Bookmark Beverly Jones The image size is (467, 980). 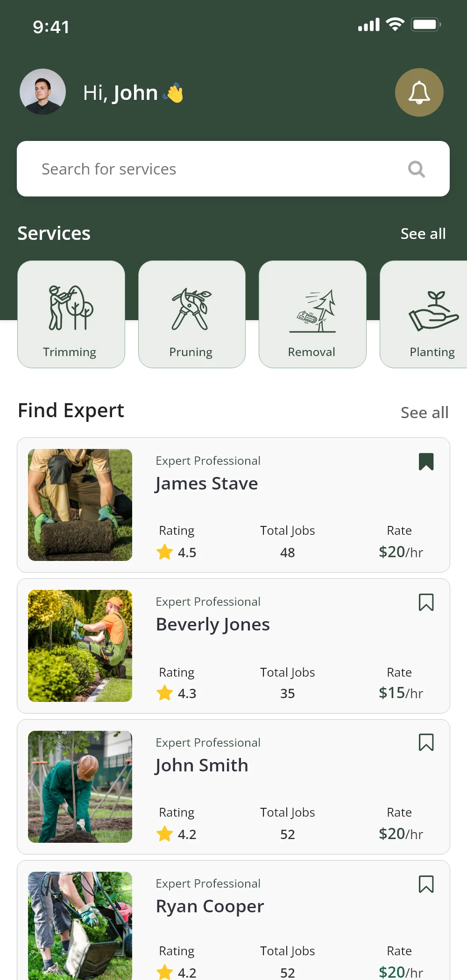click(x=426, y=602)
